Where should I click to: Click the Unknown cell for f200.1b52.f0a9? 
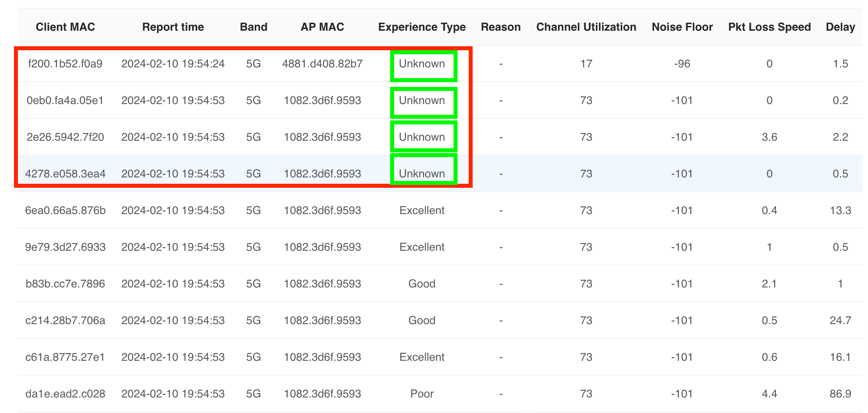pos(422,64)
